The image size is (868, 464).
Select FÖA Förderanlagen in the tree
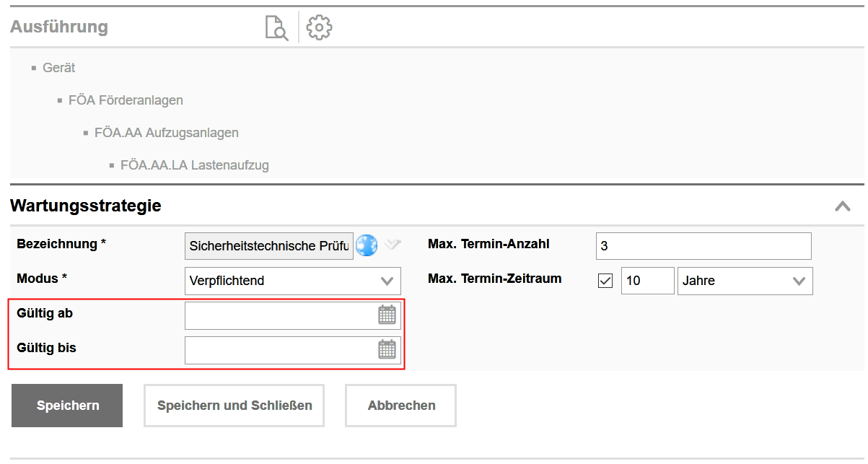pyautogui.click(x=126, y=100)
